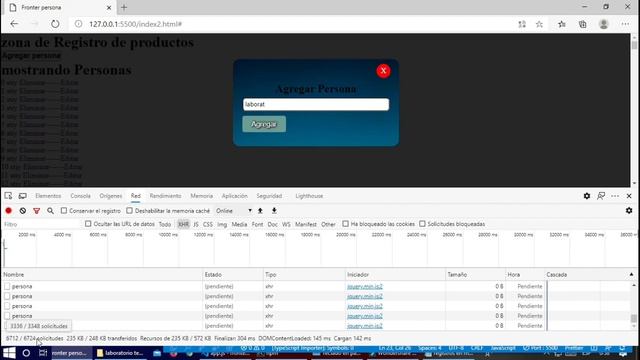Check Solicitudes bloqueadas

coord(422,224)
